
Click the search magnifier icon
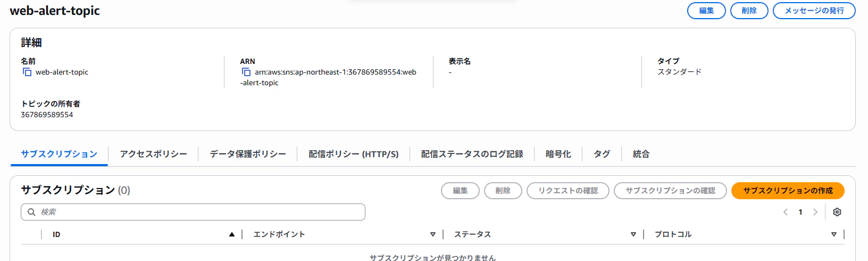31,212
